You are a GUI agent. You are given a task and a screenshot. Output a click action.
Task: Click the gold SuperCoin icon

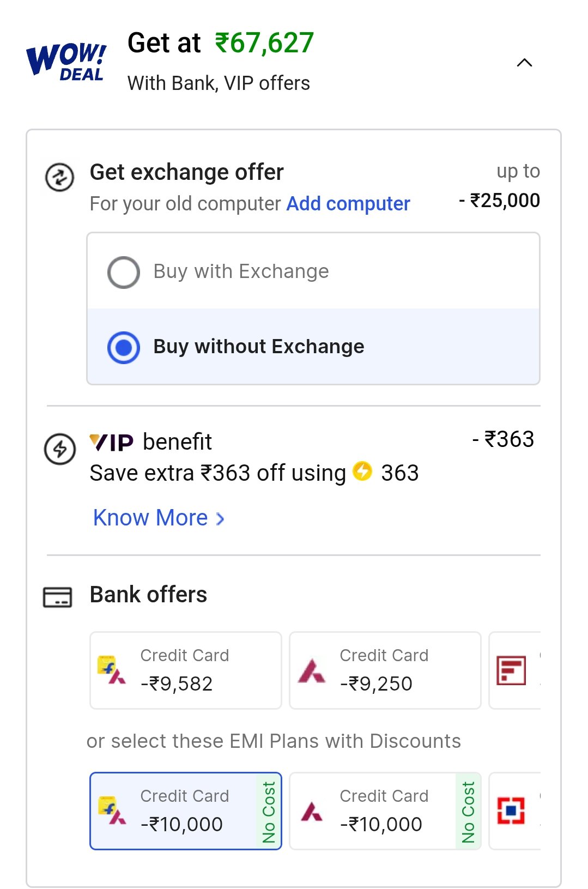362,471
